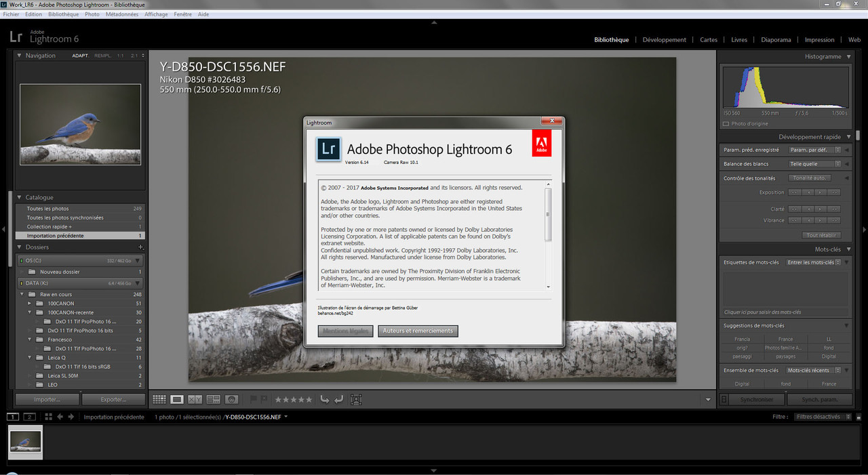Flag photo as picked in toolbar
This screenshot has width=868, height=475.
tap(254, 400)
